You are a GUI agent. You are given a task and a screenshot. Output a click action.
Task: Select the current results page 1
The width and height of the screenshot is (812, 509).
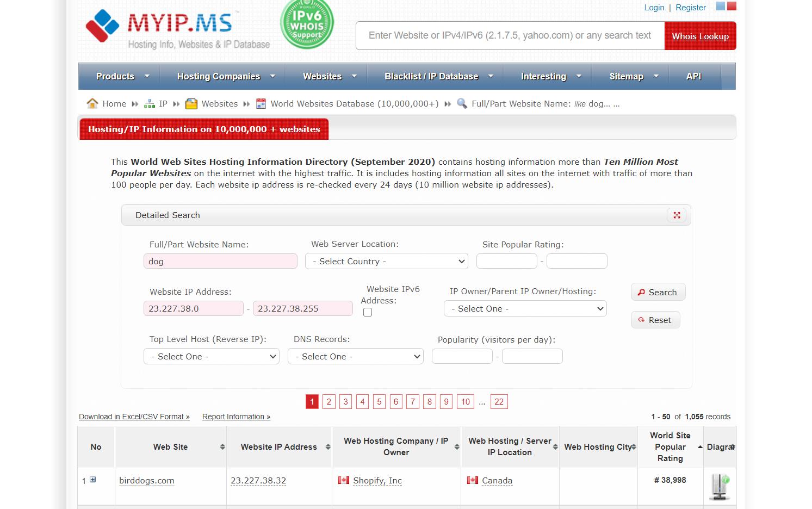point(312,402)
